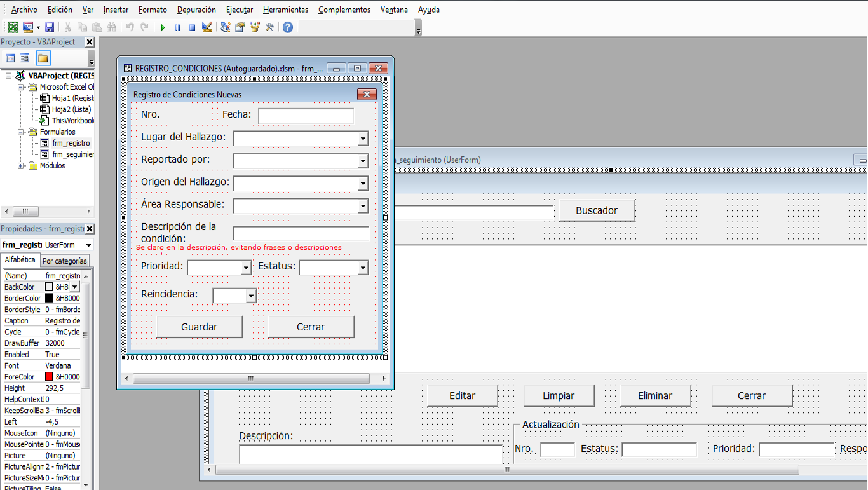This screenshot has height=490, width=868.
Task: Open the Reincidencia combo box
Action: coord(251,296)
